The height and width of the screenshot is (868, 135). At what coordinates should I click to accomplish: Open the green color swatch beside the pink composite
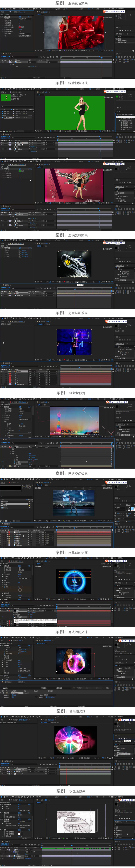[x=19, y=171]
